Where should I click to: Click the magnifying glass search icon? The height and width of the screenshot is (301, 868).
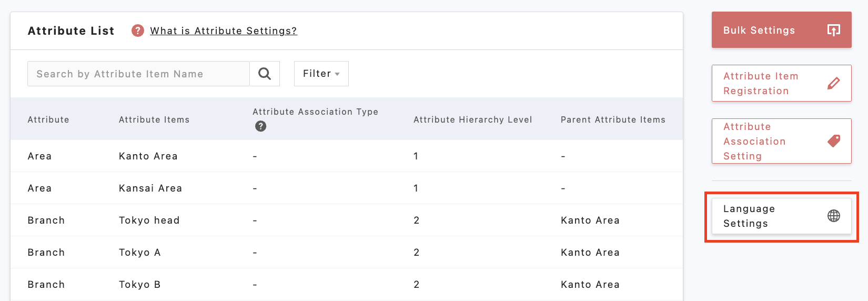coord(265,74)
